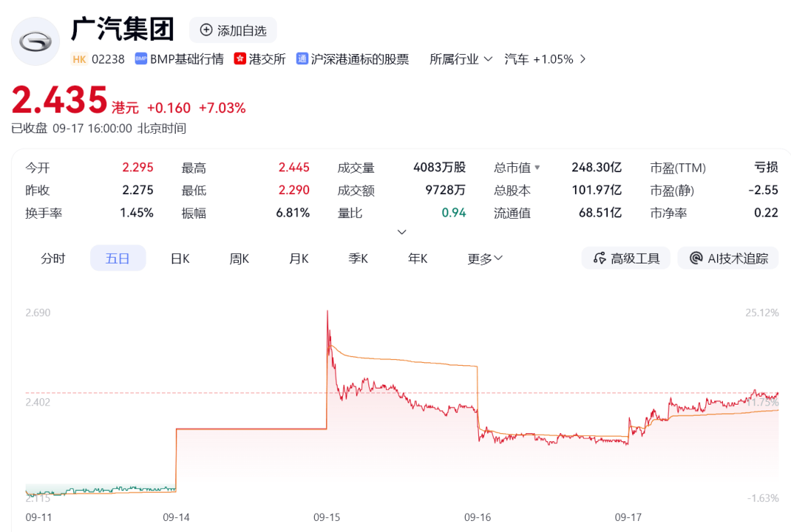Click the 09-14 date marker on chart axis
The height and width of the screenshot is (532, 791).
(x=176, y=517)
